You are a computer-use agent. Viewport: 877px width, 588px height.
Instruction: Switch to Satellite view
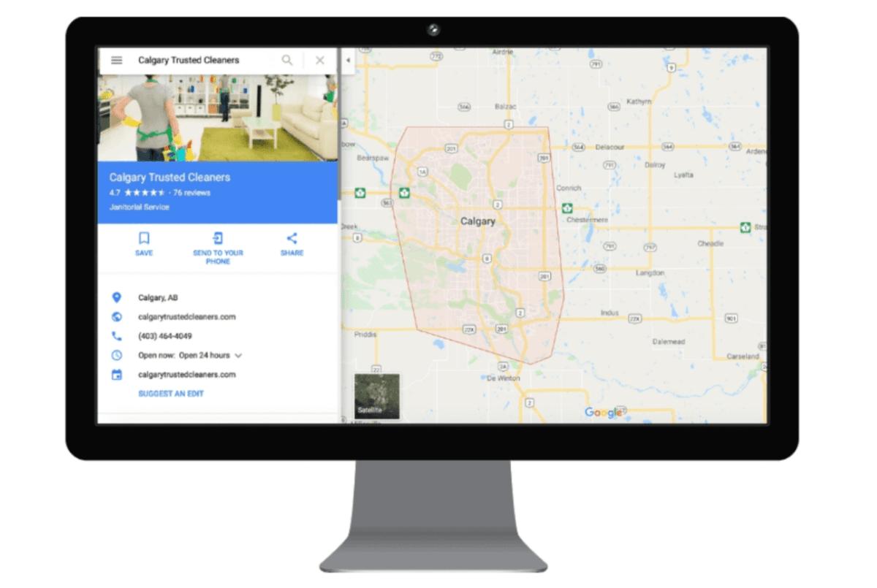376,397
